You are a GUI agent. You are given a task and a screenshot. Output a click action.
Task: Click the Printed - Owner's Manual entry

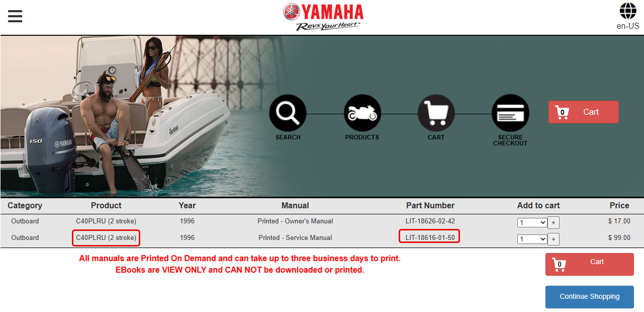(x=295, y=221)
